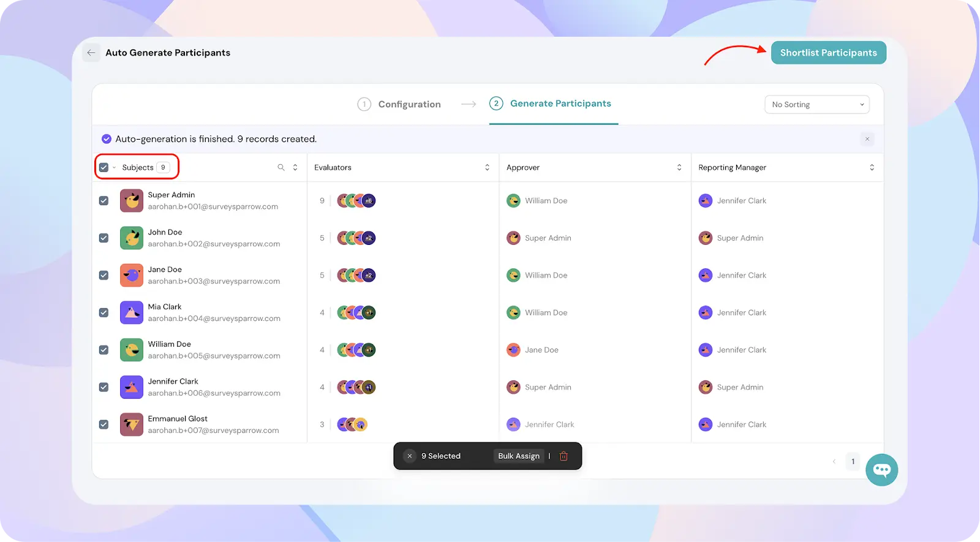980x542 pixels.
Task: Click the Bulk Assign button
Action: (x=518, y=456)
